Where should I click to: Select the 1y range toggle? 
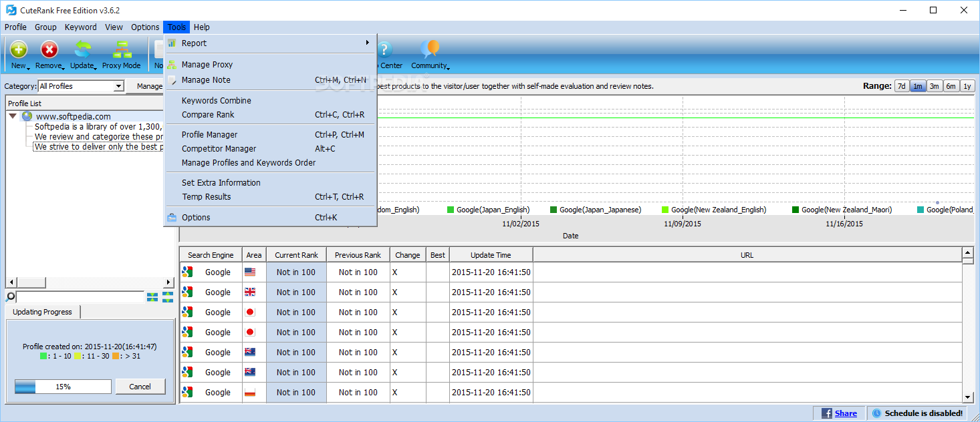967,86
